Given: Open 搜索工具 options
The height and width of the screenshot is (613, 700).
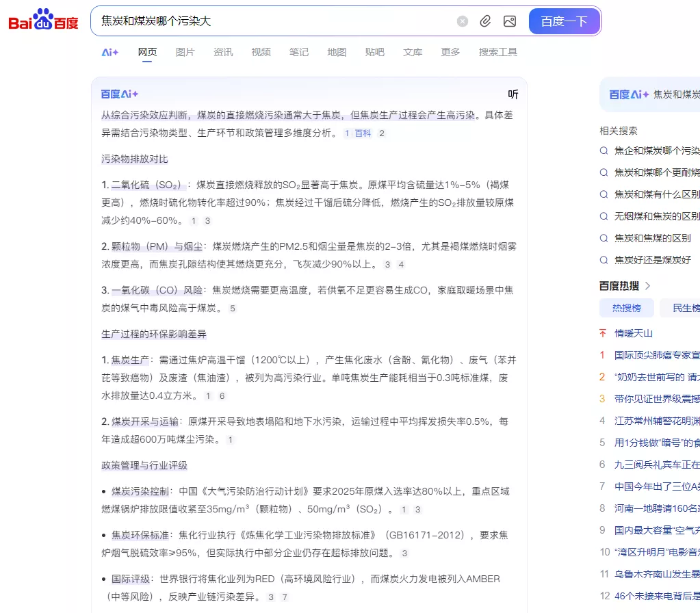Looking at the screenshot, I should coord(497,52).
